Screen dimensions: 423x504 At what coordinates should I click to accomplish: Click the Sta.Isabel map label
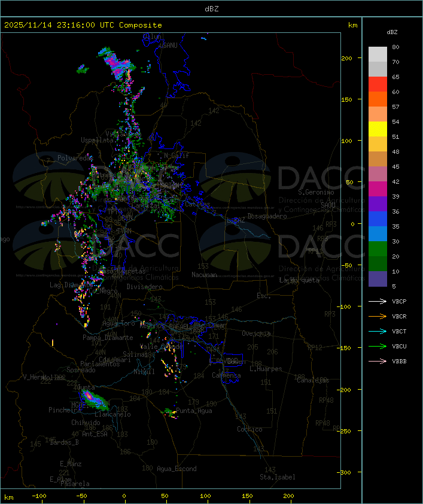278,477
